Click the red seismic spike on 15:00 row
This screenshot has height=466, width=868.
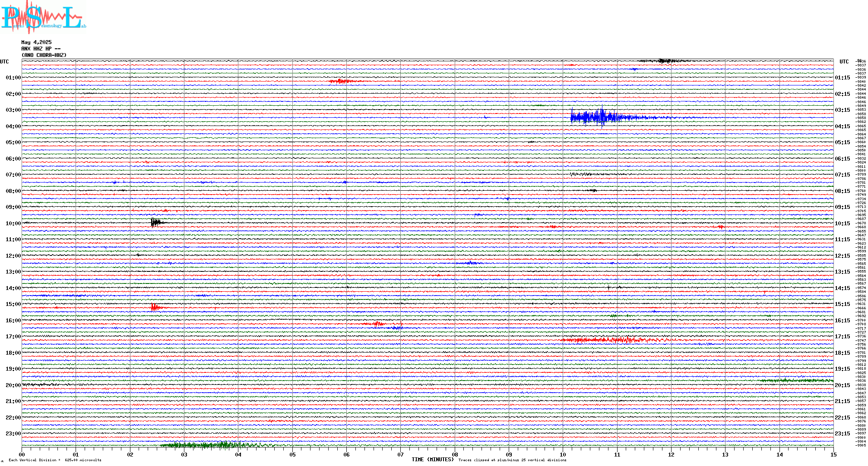(155, 307)
